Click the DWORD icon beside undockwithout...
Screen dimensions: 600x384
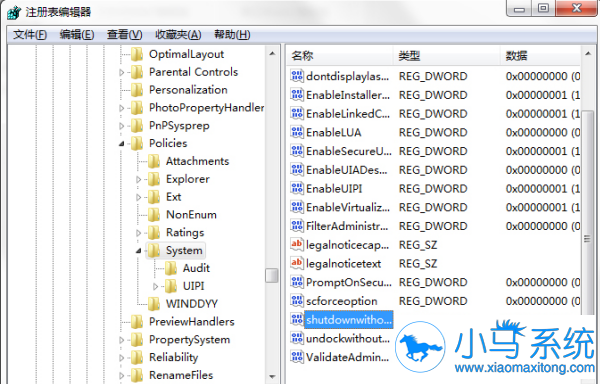click(x=297, y=338)
